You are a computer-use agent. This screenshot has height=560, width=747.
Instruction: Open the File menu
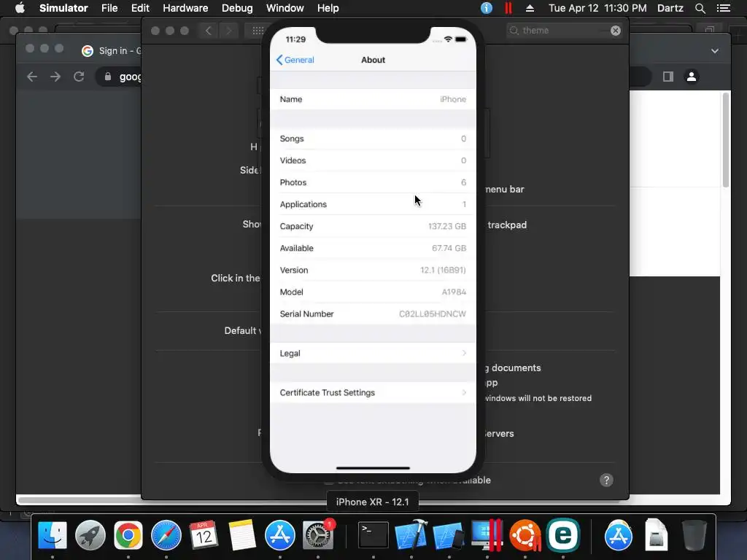[x=109, y=8]
